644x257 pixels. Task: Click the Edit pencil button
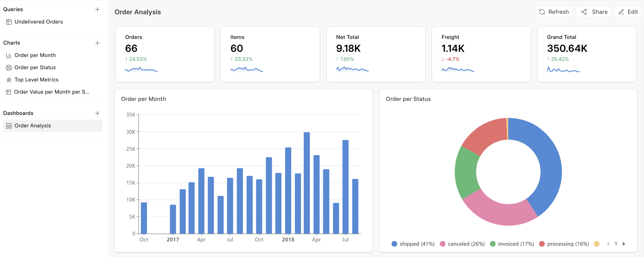tap(628, 12)
